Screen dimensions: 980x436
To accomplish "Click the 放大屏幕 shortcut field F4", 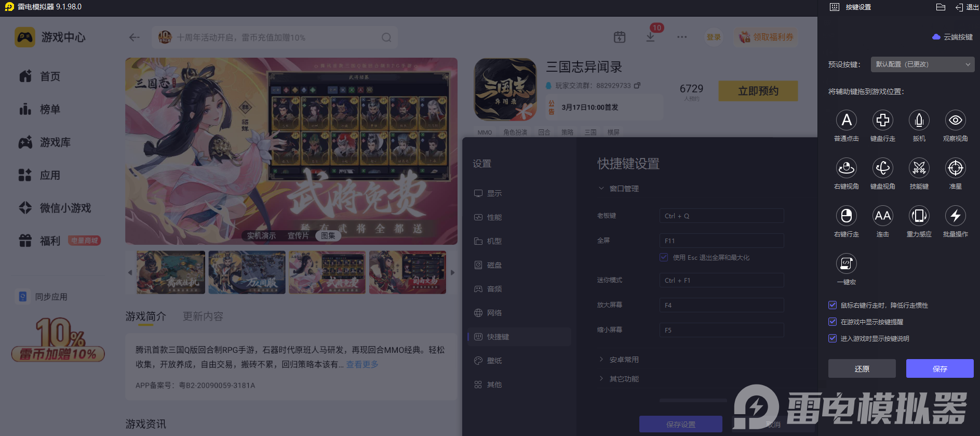I will coord(722,305).
